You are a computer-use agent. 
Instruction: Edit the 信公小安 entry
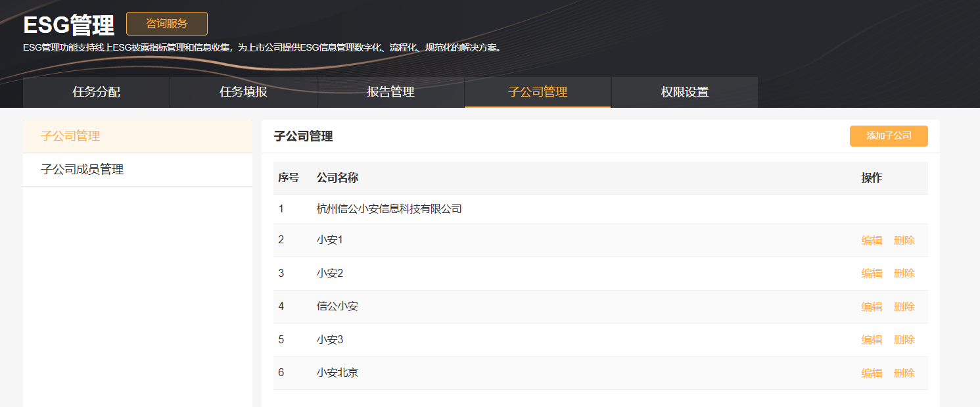[x=872, y=307]
